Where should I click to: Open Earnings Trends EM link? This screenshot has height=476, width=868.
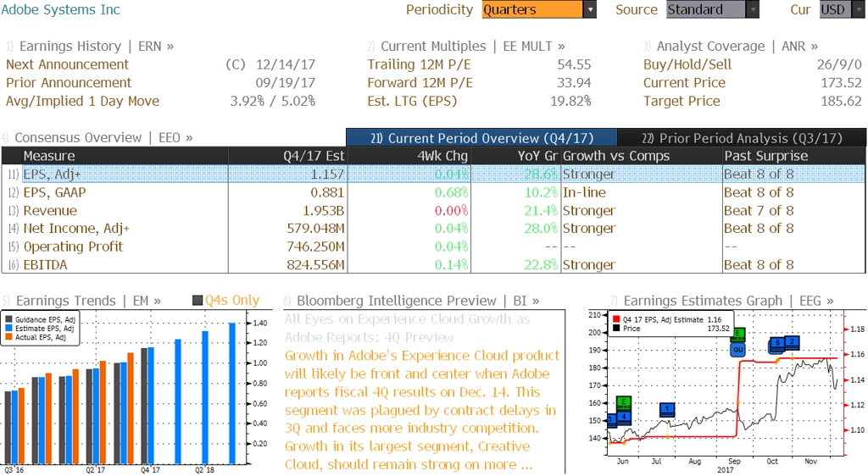88,301
